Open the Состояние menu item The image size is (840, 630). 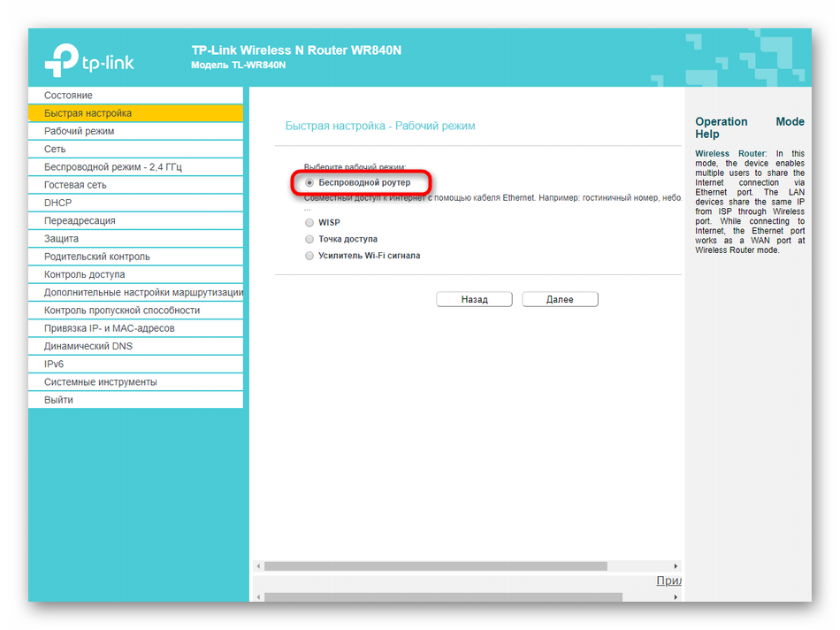pos(68,96)
